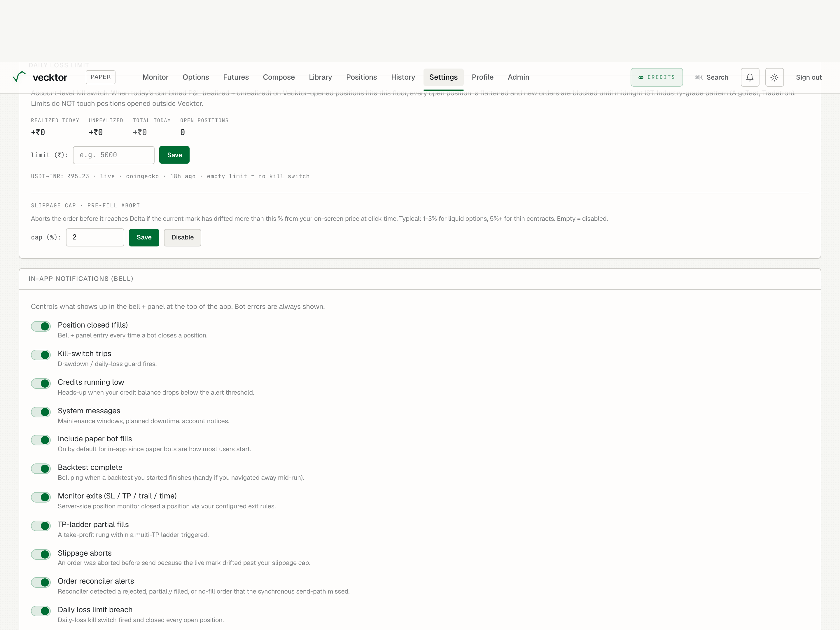The height and width of the screenshot is (630, 840).
Task: Disable Slippage aborts notifications
Action: pyautogui.click(x=41, y=554)
